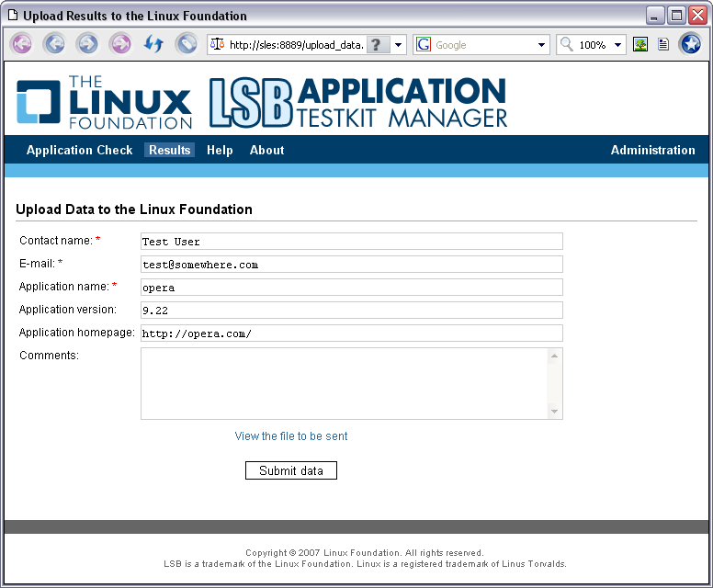Viewport: 713px width, 588px height.
Task: Expand the address bar history dropdown
Action: click(399, 45)
